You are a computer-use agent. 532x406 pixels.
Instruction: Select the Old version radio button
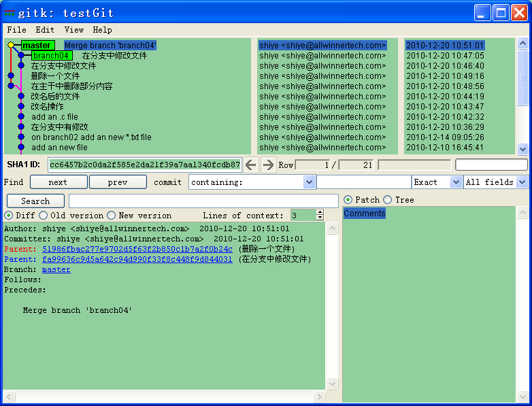point(43,216)
